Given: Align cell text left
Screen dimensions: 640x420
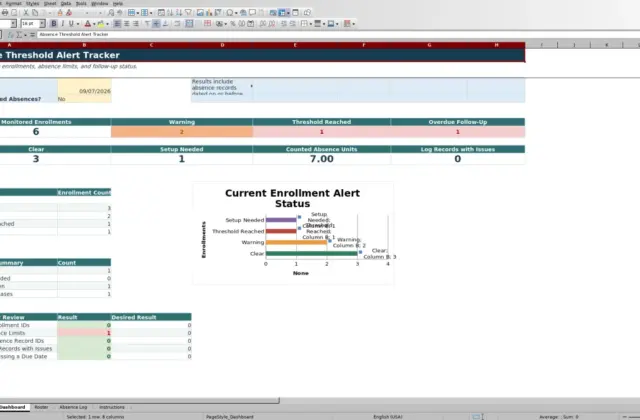Looking at the screenshot, I should coord(117,24).
